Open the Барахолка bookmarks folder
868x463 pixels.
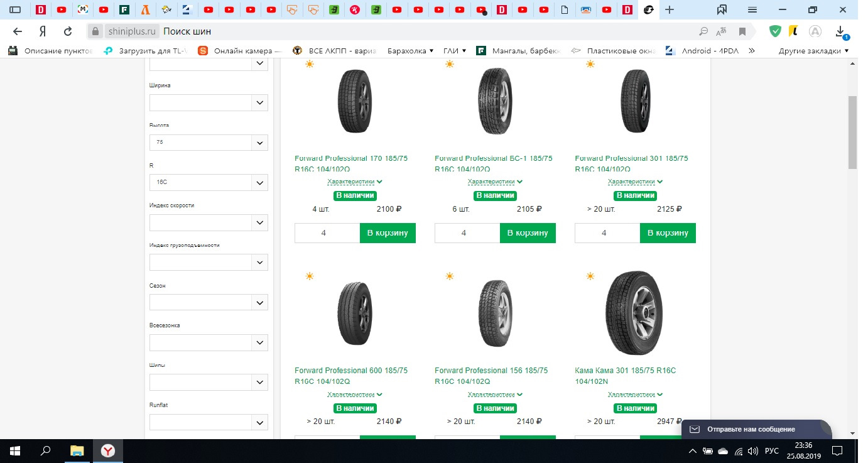pyautogui.click(x=411, y=51)
